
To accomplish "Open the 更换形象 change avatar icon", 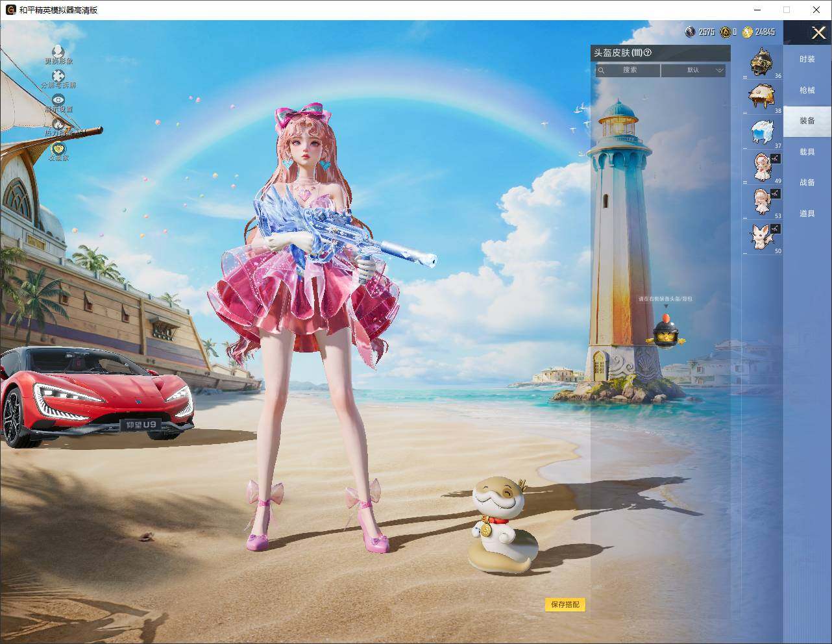I will (58, 52).
